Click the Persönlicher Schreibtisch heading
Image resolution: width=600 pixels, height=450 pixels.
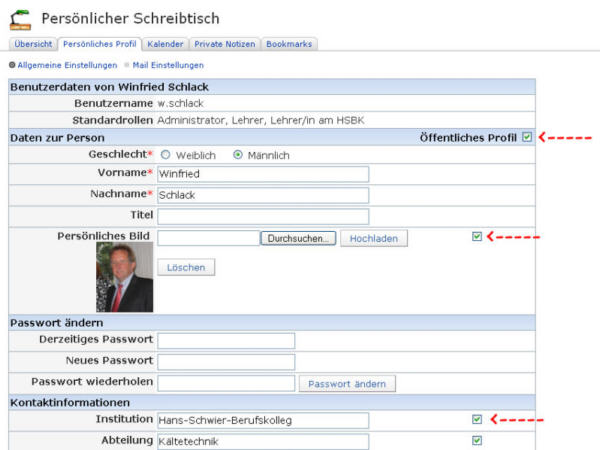(x=130, y=18)
